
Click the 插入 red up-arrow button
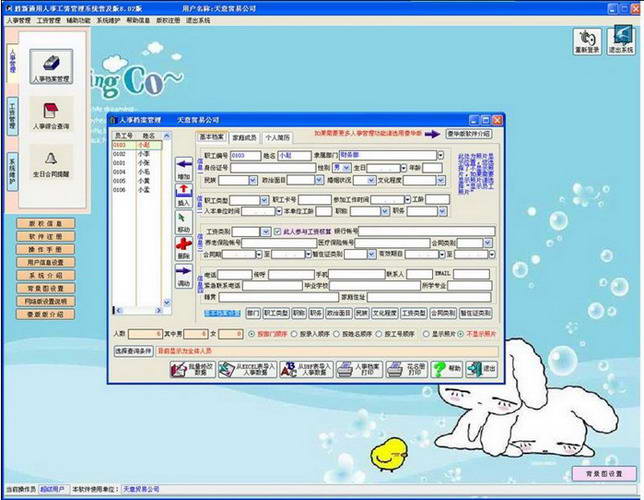click(x=184, y=195)
